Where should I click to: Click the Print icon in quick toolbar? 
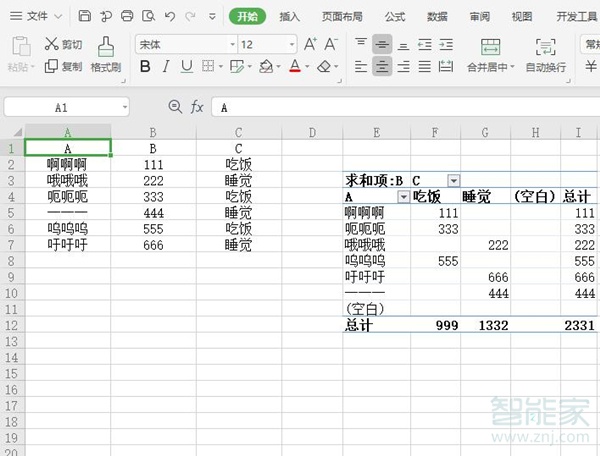click(127, 16)
